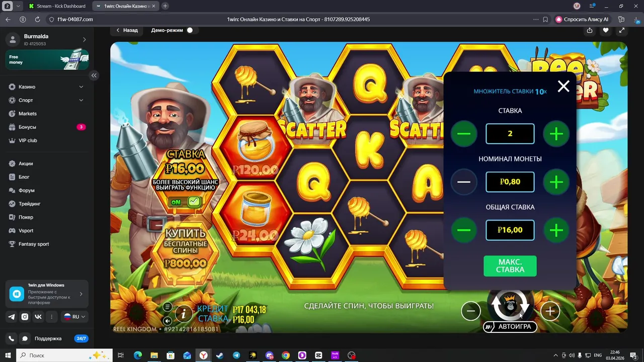Switch to Stream - Kick Dashboard tab
The image size is (644, 362).
point(57,6)
